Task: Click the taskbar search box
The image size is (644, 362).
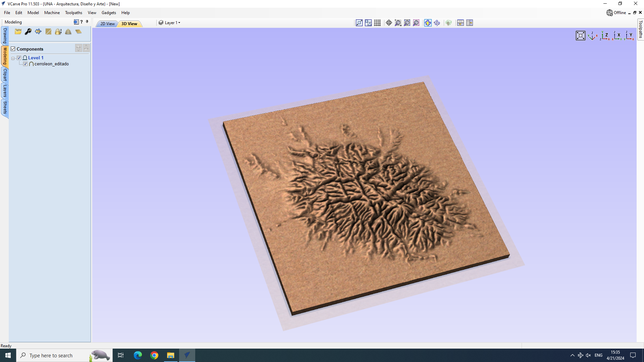Action: [x=64, y=355]
